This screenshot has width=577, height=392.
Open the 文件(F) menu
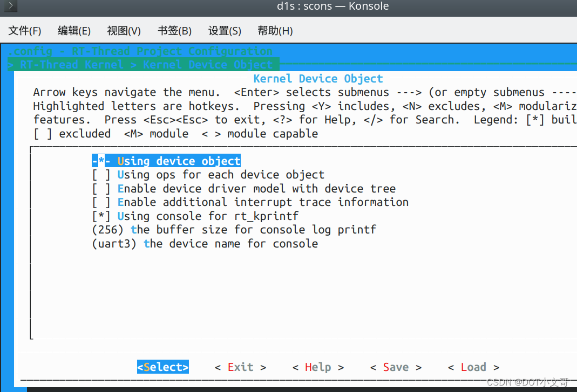pos(24,31)
